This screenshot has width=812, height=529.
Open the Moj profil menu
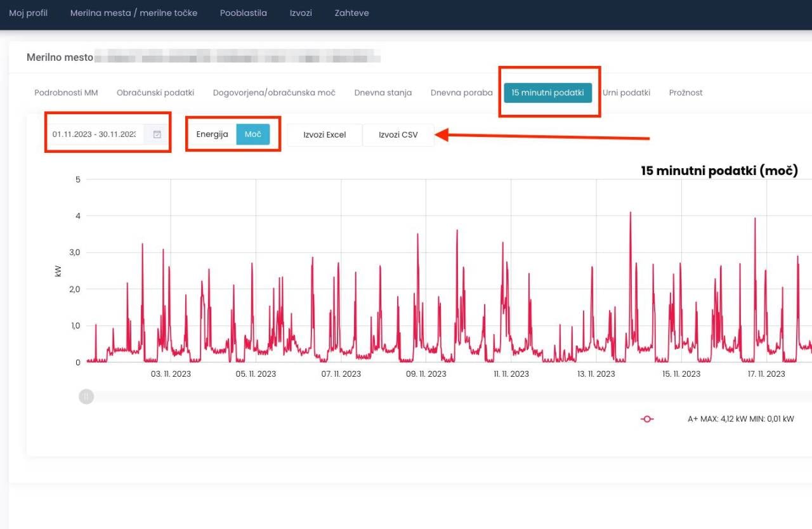tap(28, 13)
